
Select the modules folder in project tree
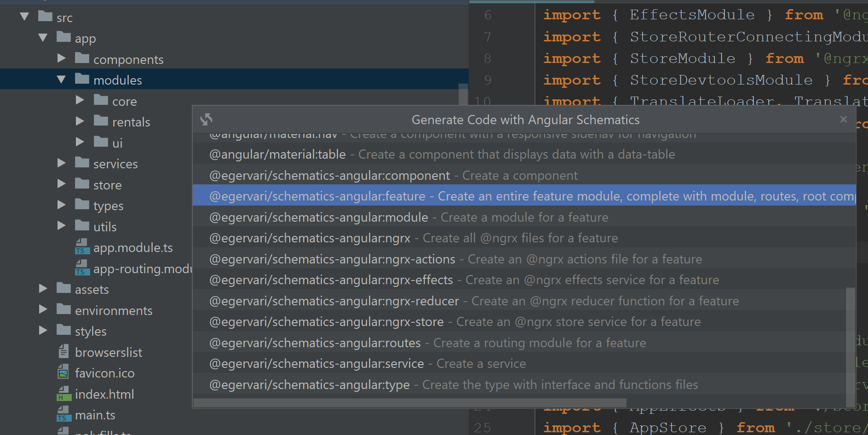tap(234, 79)
